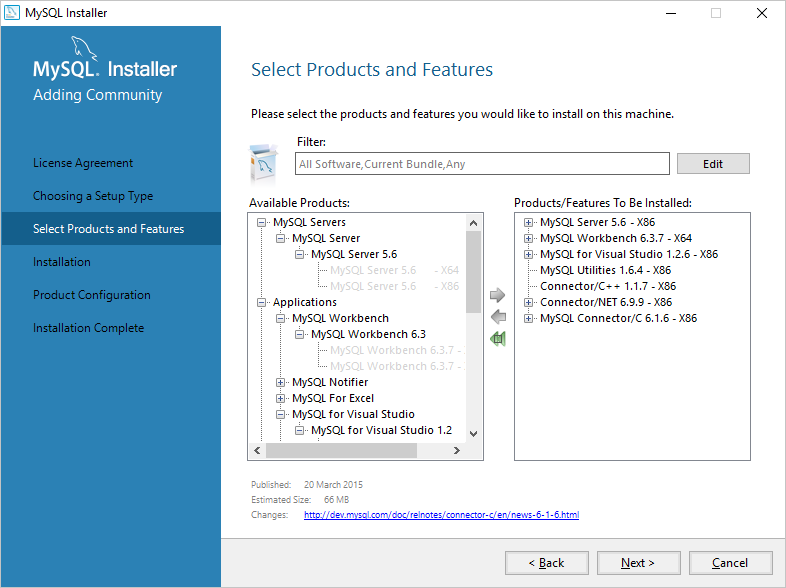
Task: Collapse the MySQL Workbench tree node
Action: point(280,318)
